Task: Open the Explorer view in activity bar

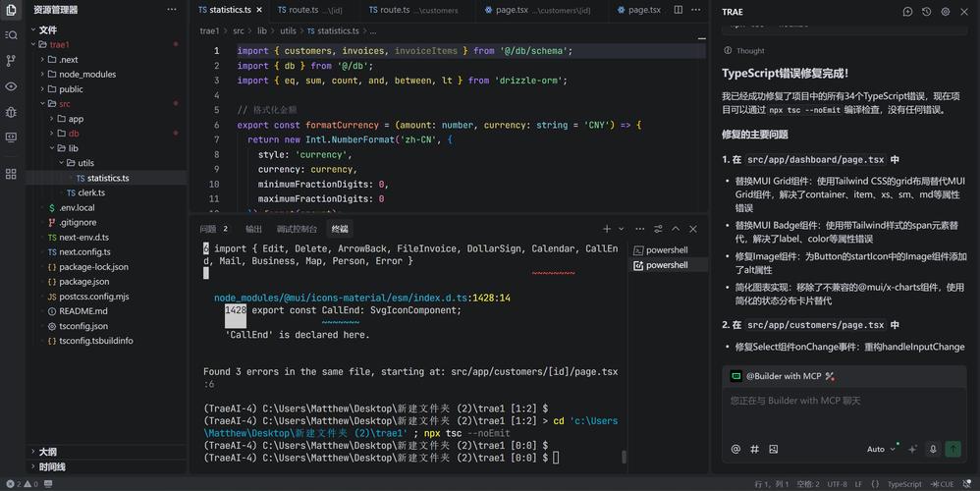Action: tap(11, 10)
